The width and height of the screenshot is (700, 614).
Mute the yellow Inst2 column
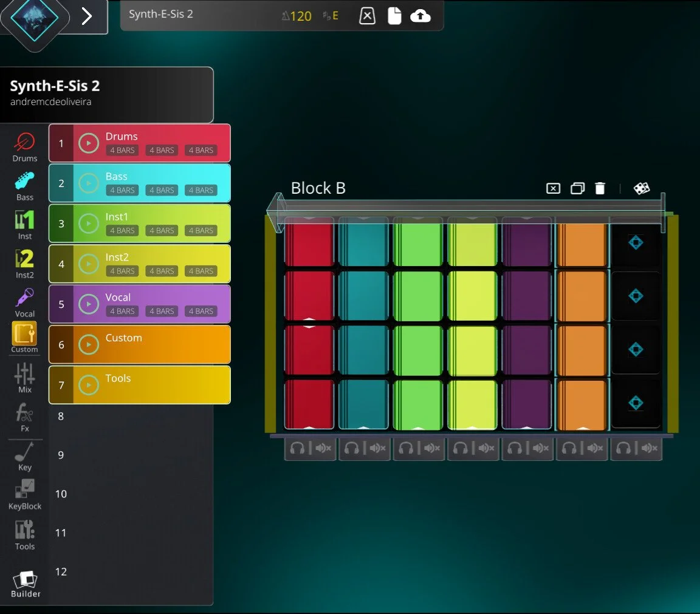point(486,448)
